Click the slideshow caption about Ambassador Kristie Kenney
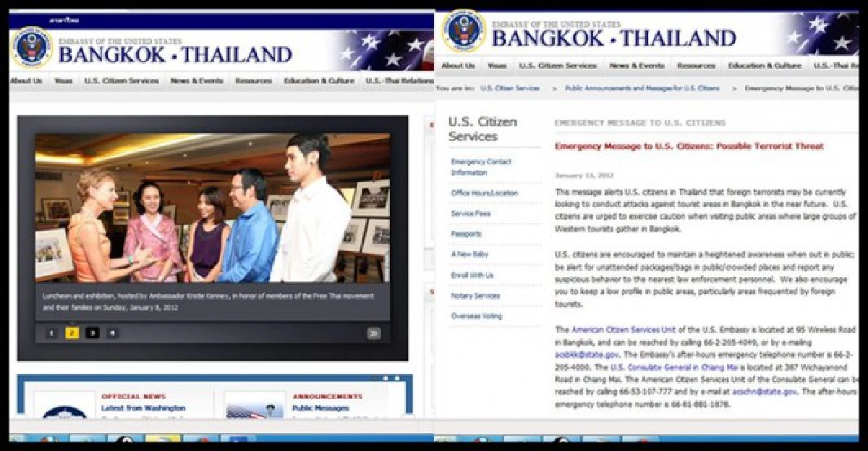Viewport: 868px width, 451px height. click(210, 300)
